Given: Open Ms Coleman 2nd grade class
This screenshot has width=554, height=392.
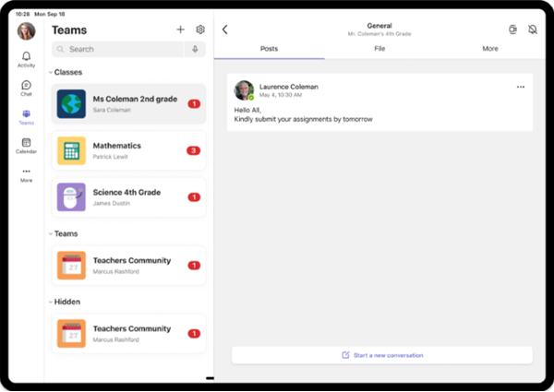Looking at the screenshot, I should [129, 103].
